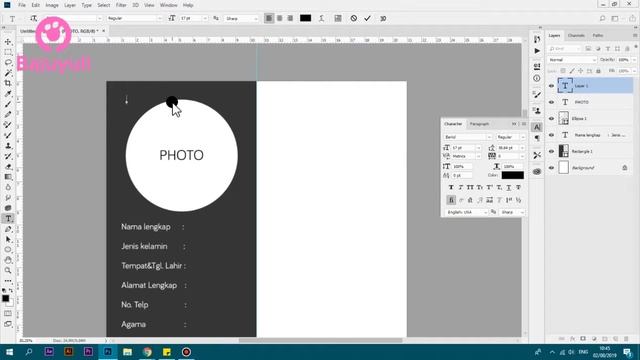Hide the Layer 1 text layer

[551, 86]
